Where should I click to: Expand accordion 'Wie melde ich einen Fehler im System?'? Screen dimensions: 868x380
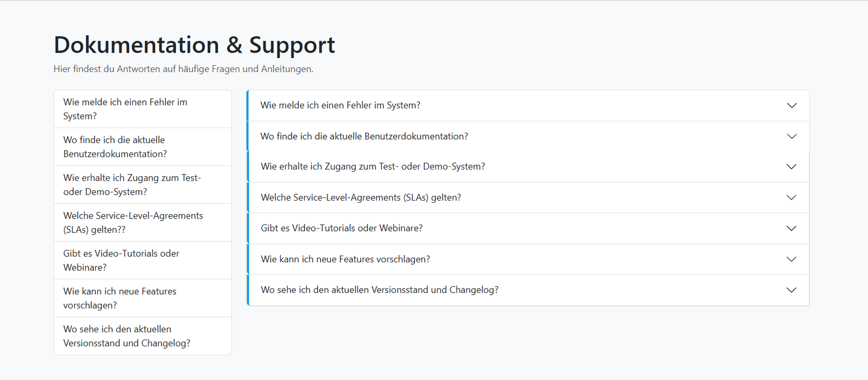[340, 106]
